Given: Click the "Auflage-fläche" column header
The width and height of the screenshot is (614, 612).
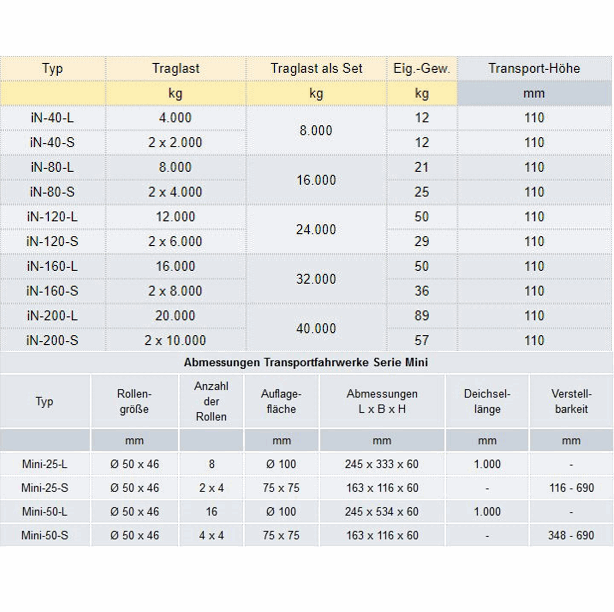Looking at the screenshot, I should coord(281,401).
